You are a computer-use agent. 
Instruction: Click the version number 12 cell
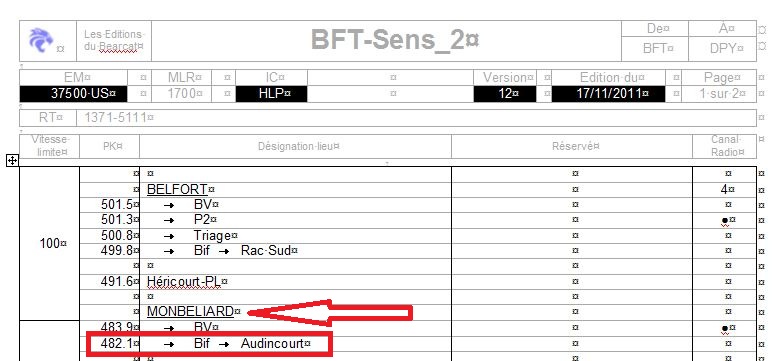[x=505, y=94]
